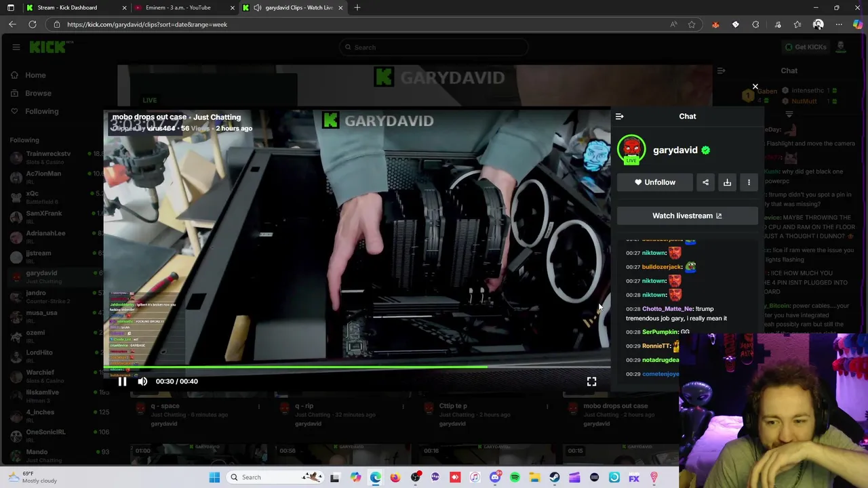This screenshot has width=868, height=488.
Task: Pause the clip playback
Action: 122,382
